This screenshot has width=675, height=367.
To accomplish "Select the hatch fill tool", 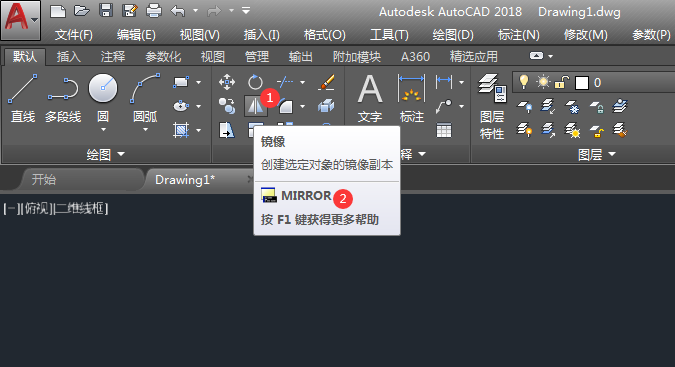I will [x=181, y=130].
